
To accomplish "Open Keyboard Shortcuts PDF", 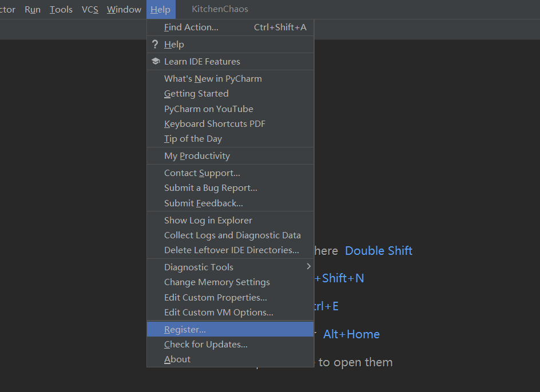I will pyautogui.click(x=231, y=123).
